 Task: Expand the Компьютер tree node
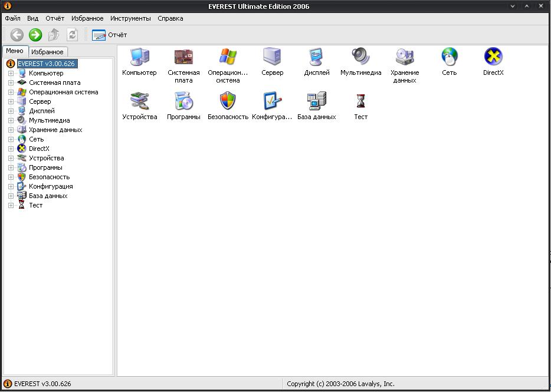click(x=11, y=74)
